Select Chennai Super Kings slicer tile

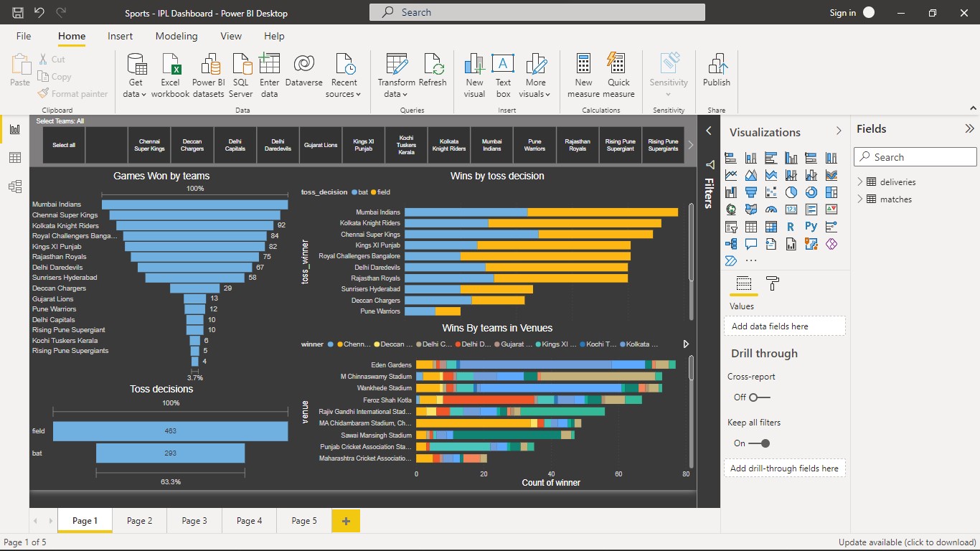click(x=150, y=145)
